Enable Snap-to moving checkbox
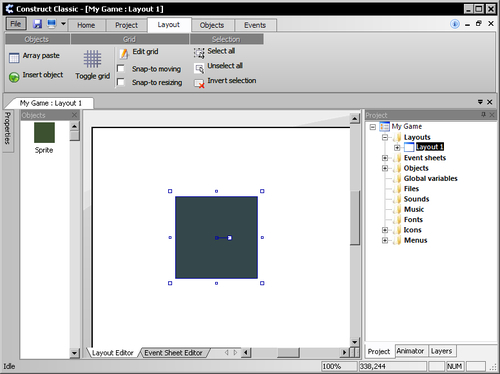 121,68
